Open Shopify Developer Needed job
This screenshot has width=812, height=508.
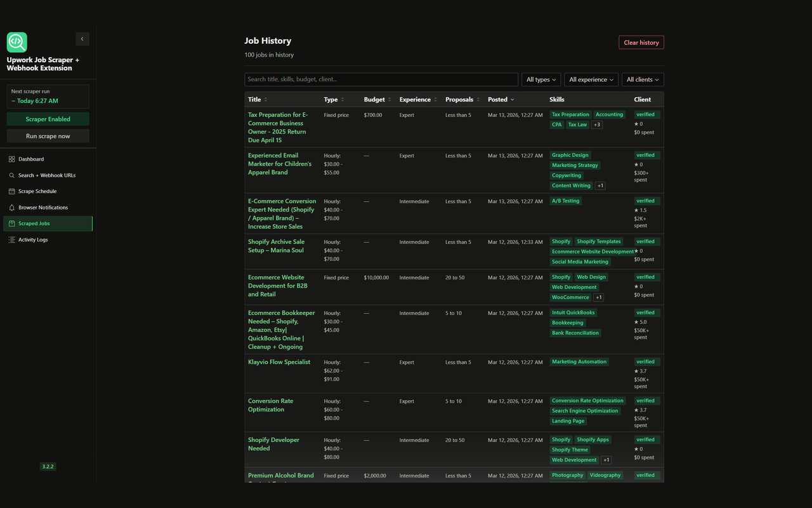[273, 444]
